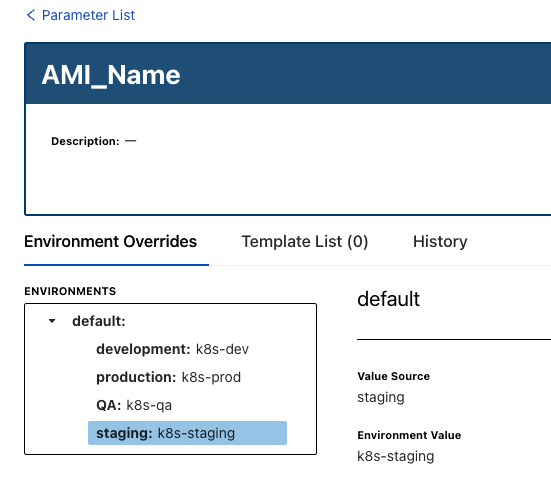
Task: Click the Description label
Action: coord(85,141)
